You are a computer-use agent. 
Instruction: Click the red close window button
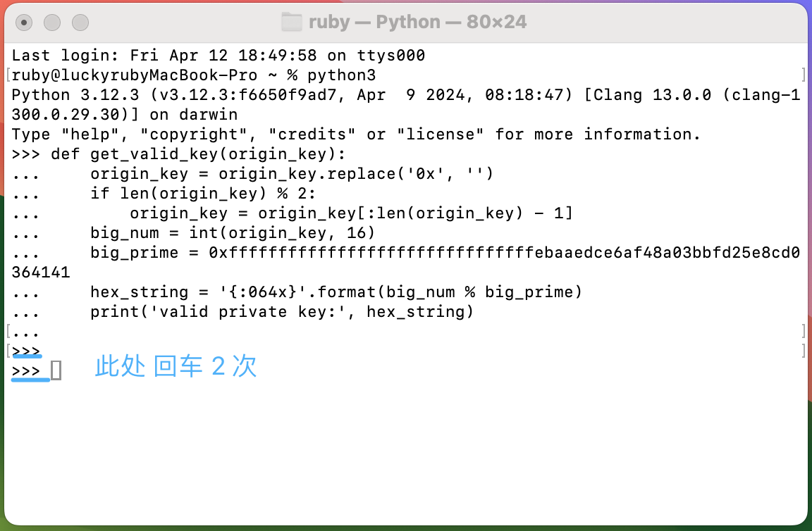click(24, 23)
